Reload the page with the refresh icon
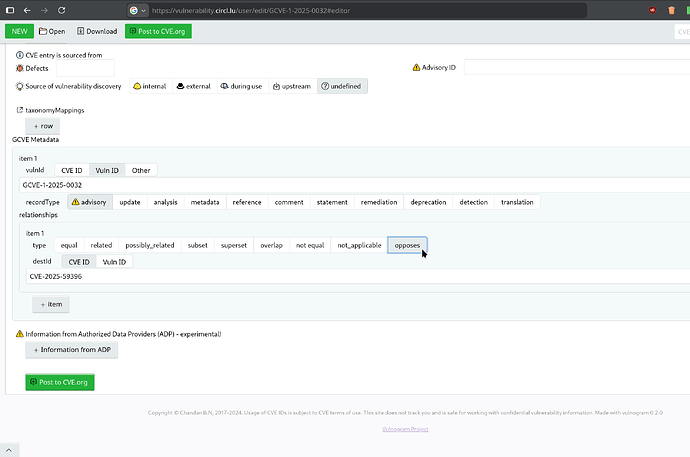 [x=62, y=9]
